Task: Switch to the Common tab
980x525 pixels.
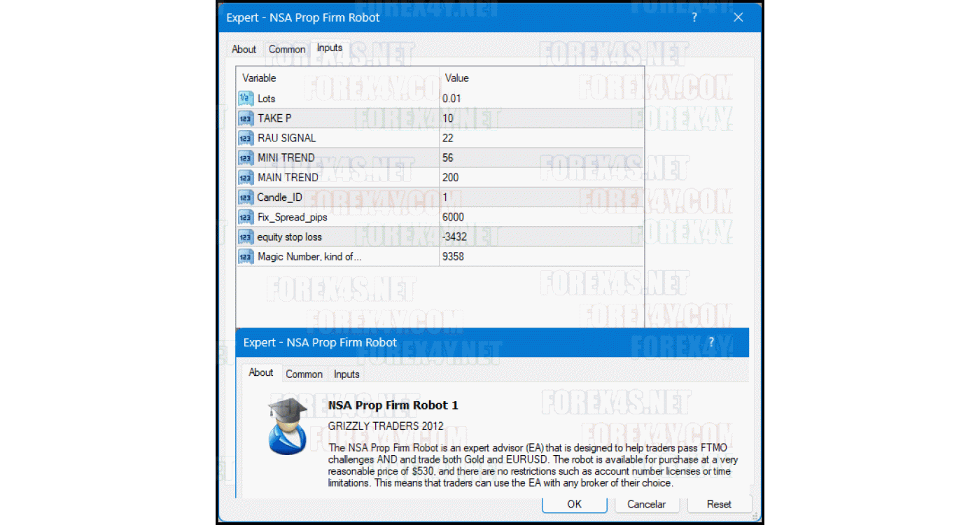Action: pyautogui.click(x=287, y=49)
